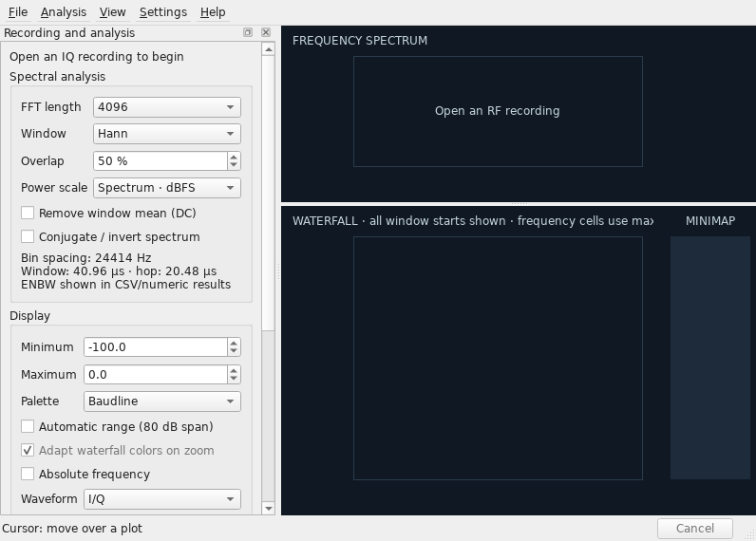Screen dimensions: 756x541
Task: Decrease Overlap with the down arrow
Action: pos(234,165)
